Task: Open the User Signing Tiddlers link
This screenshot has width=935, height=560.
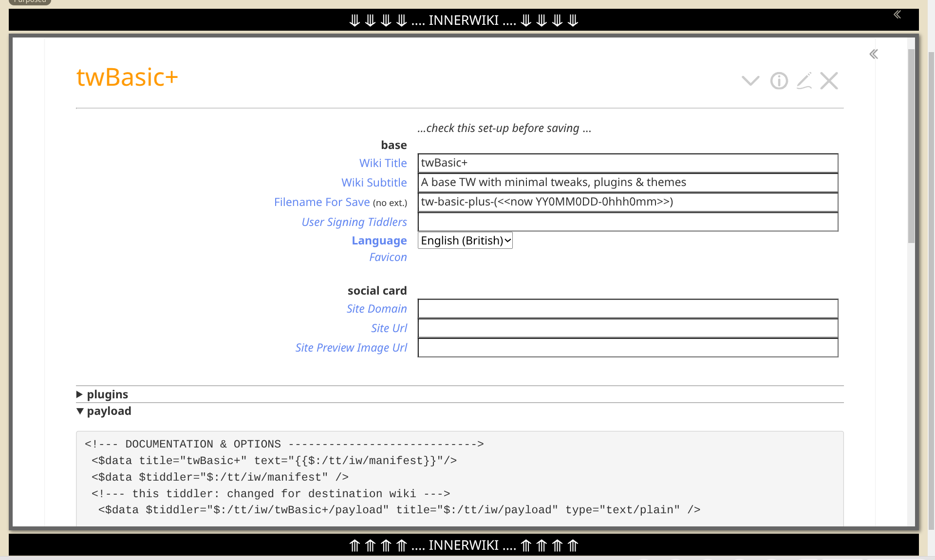Action: tap(354, 222)
